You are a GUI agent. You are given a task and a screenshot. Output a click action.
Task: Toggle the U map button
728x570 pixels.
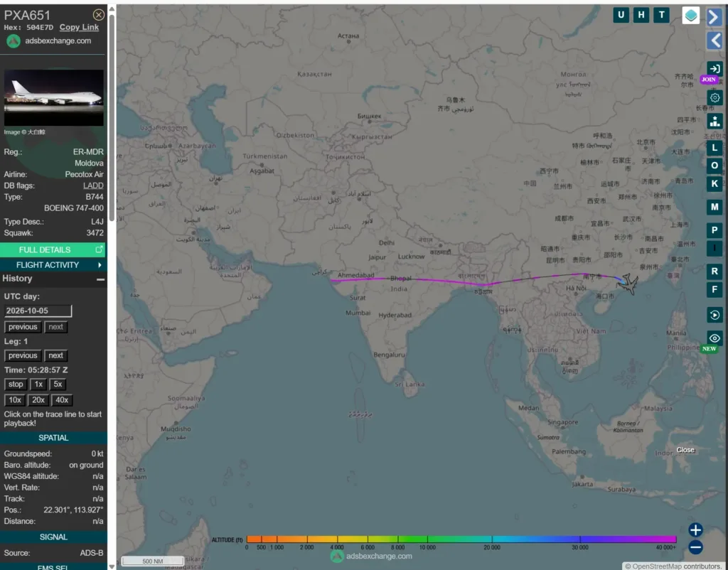coord(621,16)
